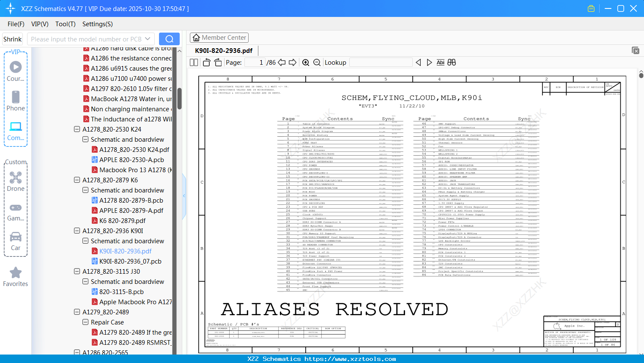Collapse Schematic and boardview under A1278_820-2530 K24
Screen dimensions: 644x363
point(85,140)
